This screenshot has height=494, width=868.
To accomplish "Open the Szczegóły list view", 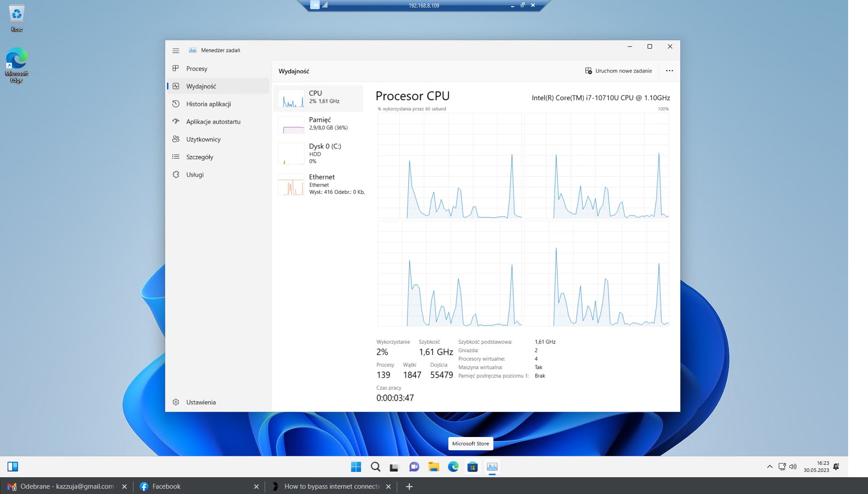I will coord(199,157).
